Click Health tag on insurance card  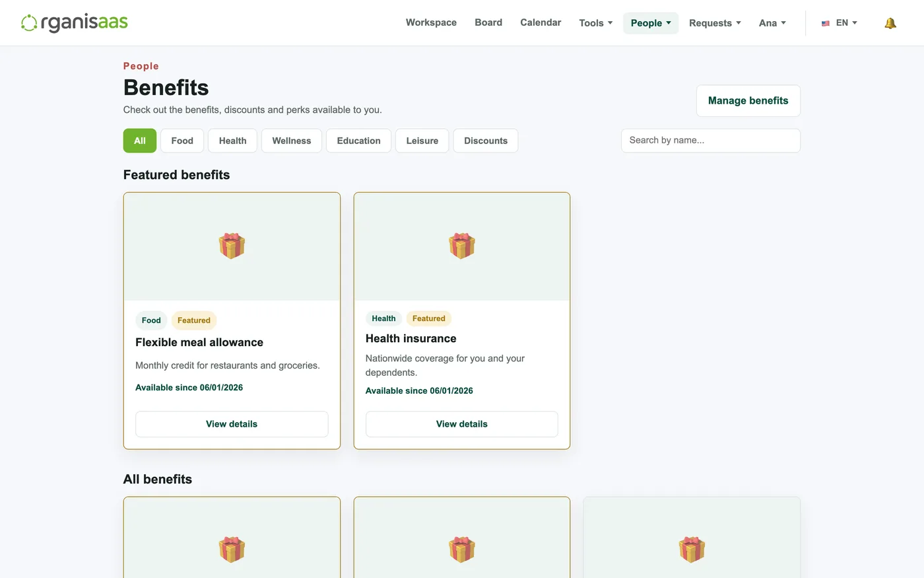click(383, 318)
